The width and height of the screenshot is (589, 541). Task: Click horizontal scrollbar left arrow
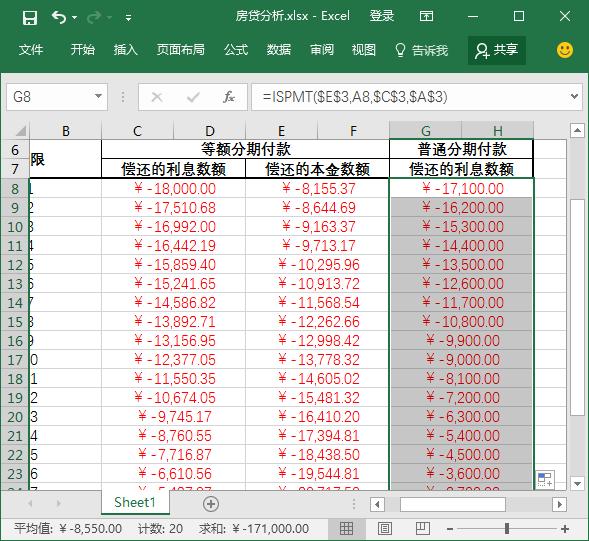pyautogui.click(x=377, y=504)
